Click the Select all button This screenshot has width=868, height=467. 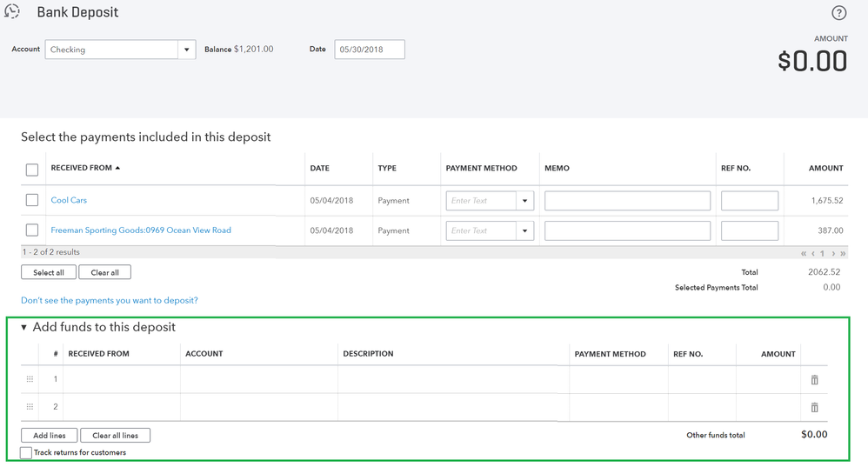pyautogui.click(x=49, y=272)
